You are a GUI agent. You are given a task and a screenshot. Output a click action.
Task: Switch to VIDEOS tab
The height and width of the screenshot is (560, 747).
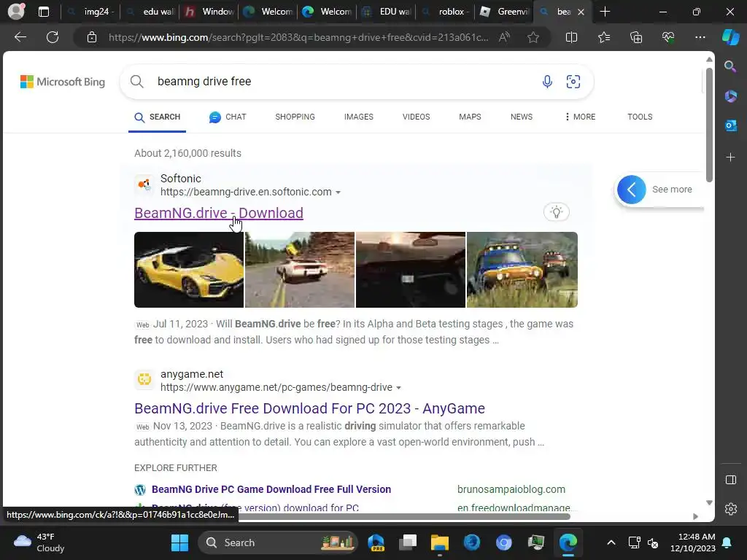(416, 117)
